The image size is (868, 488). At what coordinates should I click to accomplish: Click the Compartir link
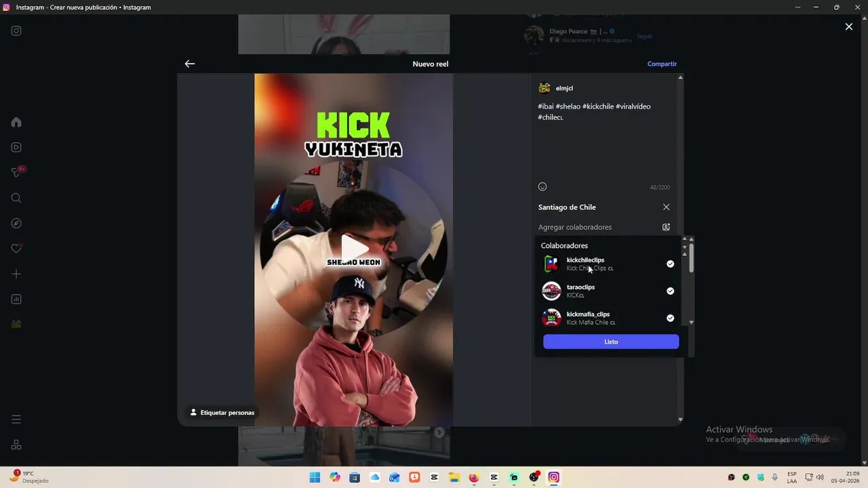click(x=662, y=64)
